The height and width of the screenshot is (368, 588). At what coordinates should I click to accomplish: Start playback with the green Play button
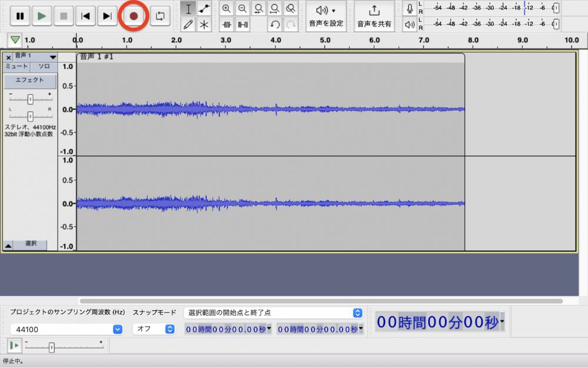pos(42,16)
